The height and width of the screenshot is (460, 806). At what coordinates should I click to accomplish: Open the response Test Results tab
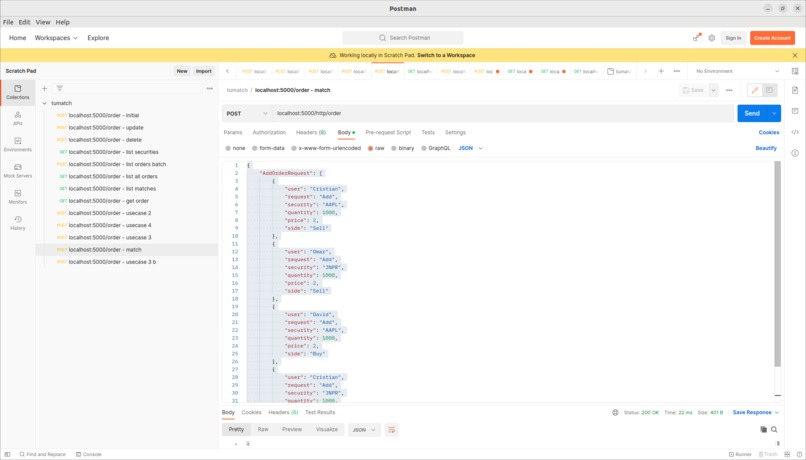[x=320, y=412]
